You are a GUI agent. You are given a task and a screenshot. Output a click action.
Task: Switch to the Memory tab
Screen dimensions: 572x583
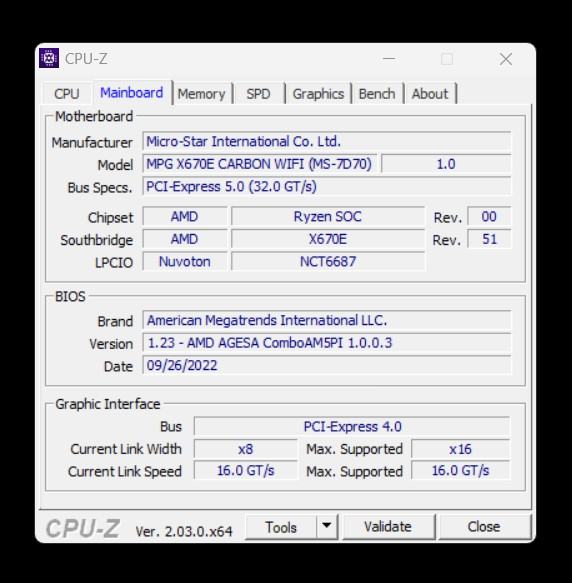(x=202, y=94)
